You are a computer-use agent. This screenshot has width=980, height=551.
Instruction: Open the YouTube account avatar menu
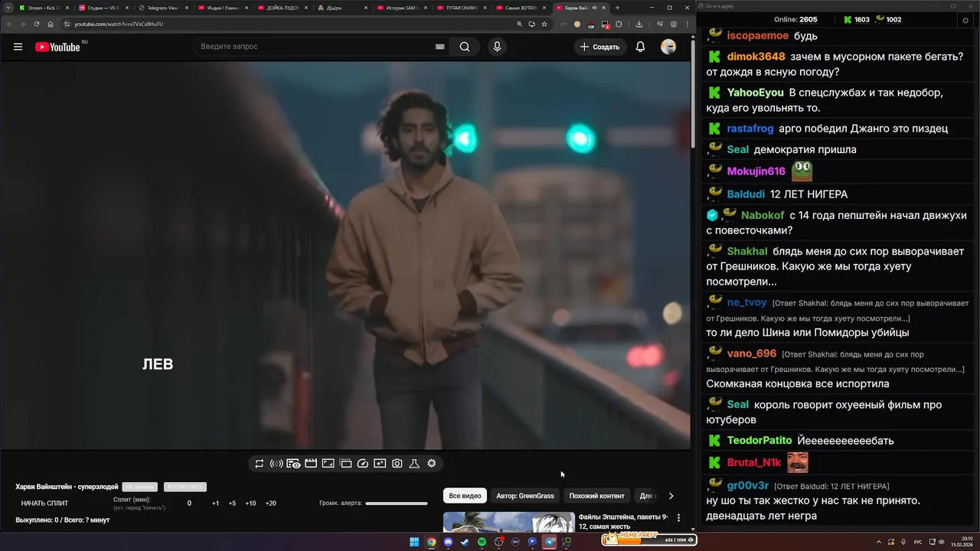point(668,47)
